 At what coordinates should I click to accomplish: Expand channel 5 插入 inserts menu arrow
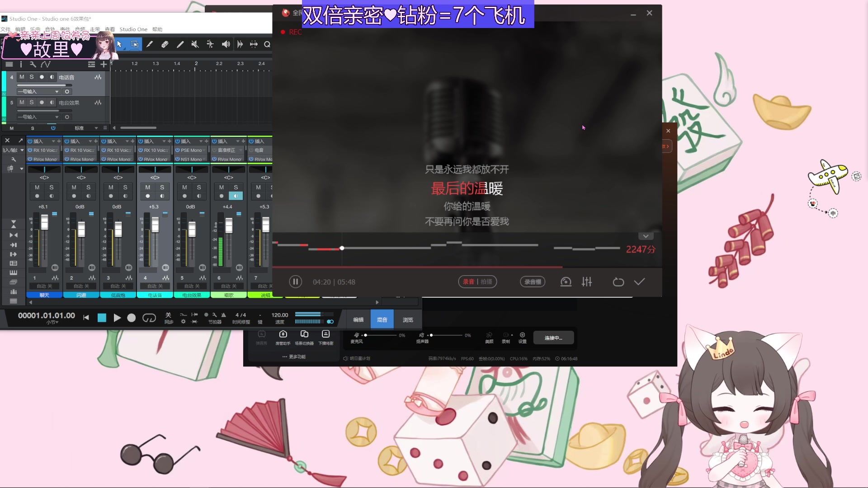coord(201,141)
